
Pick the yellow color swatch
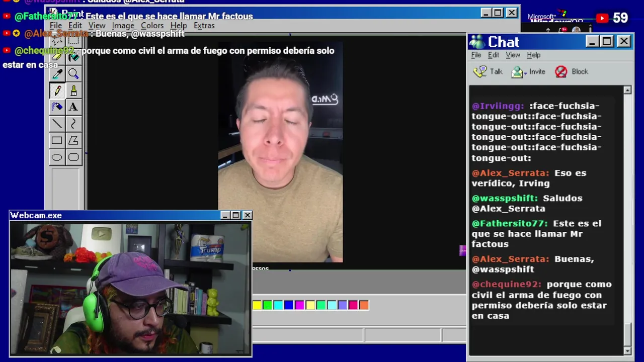click(x=257, y=305)
